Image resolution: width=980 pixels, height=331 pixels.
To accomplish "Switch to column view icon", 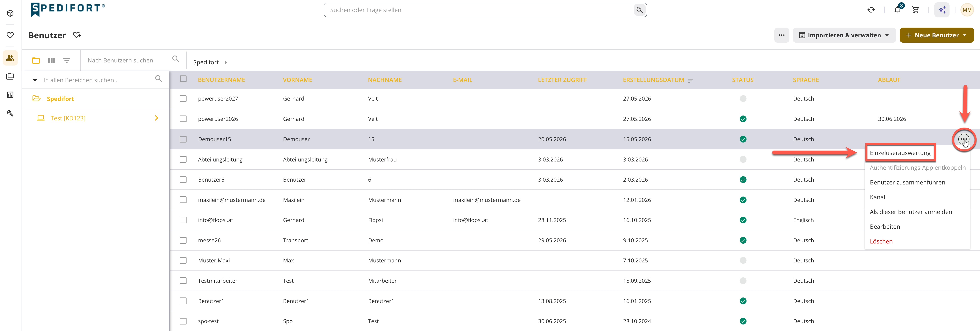I will 52,60.
